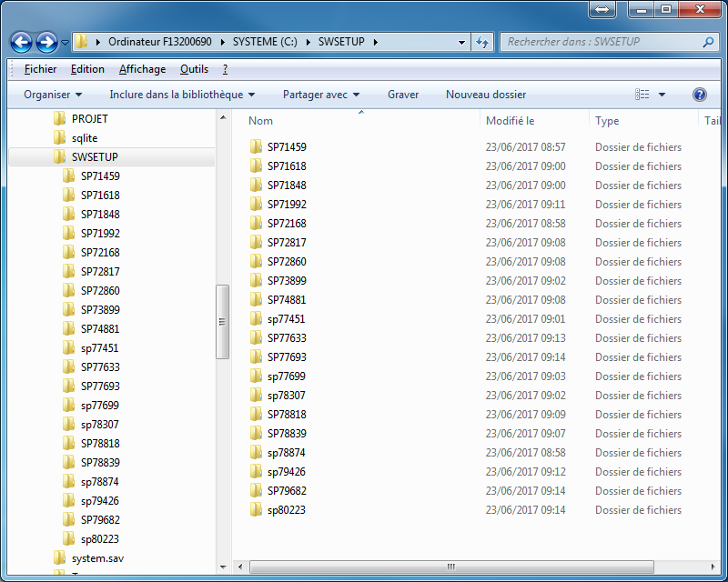Select the sqlite folder in the tree
Screen dimensions: 728x582
(85, 138)
